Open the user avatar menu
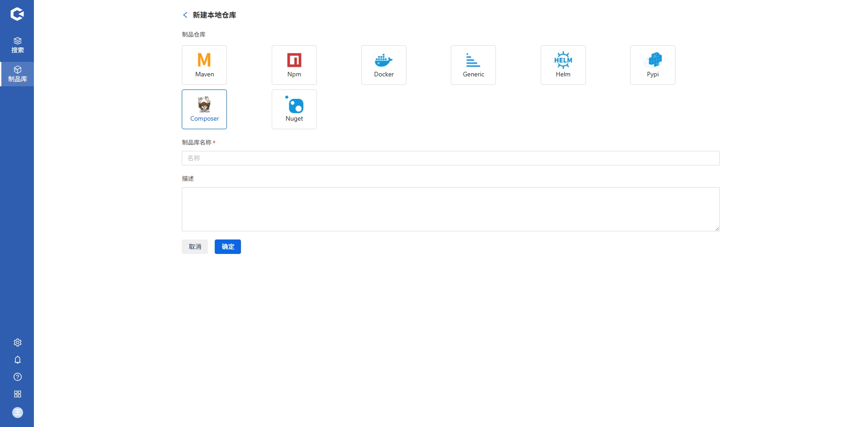This screenshot has width=868, height=427. click(x=18, y=413)
